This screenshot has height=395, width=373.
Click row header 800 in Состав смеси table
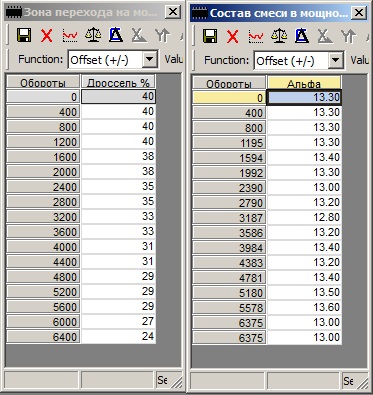point(229,128)
